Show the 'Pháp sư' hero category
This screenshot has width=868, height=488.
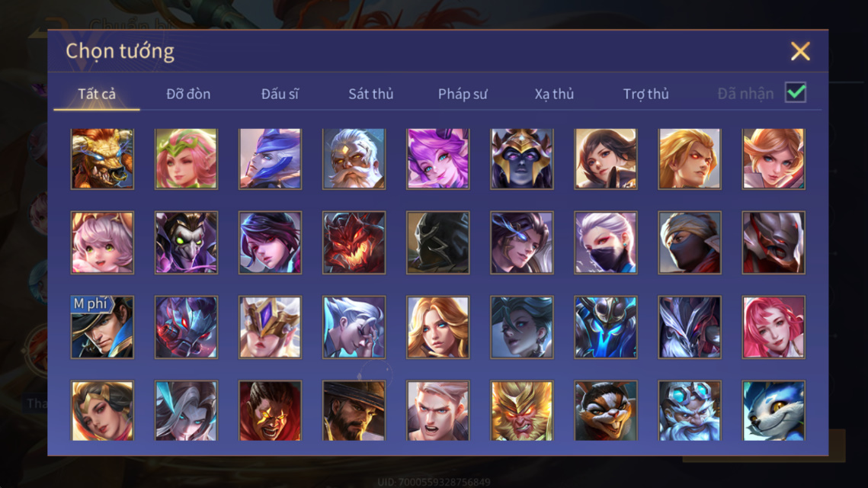coord(463,94)
